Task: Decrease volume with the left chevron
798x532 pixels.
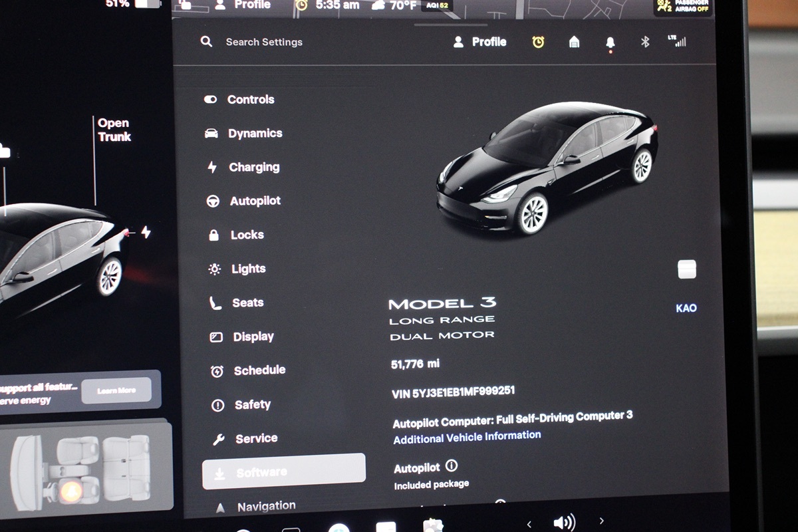Action: tap(529, 523)
